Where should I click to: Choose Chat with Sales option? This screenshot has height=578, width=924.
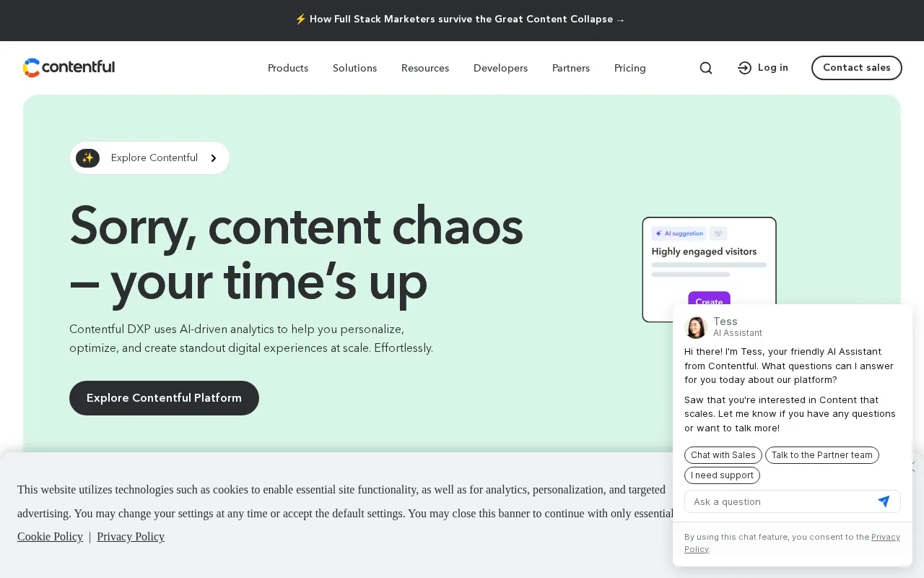pos(723,455)
